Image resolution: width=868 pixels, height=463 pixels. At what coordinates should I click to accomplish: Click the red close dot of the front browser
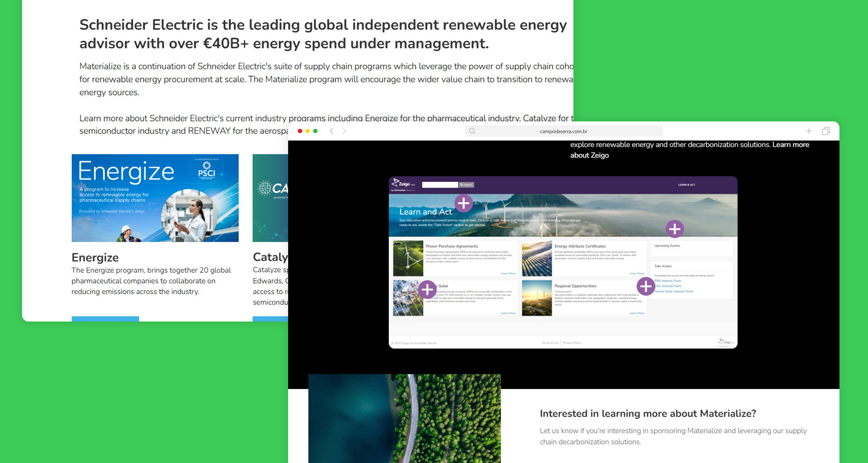tap(300, 131)
